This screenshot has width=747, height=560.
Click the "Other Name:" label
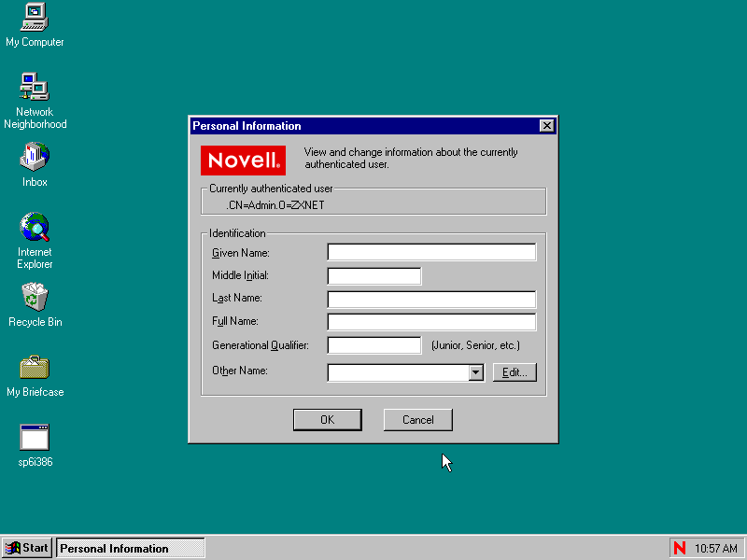click(x=240, y=371)
